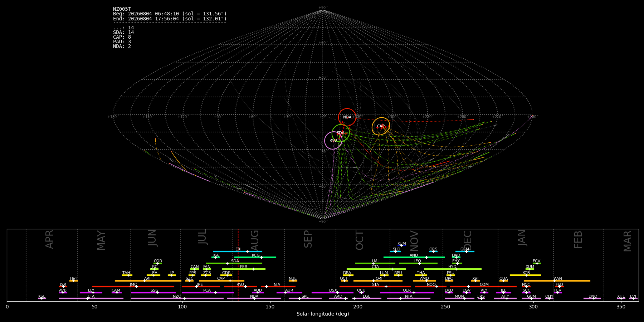644x322 pixels.
Task: Click the 150 tick on solar longitude axis
Action: 270,307
